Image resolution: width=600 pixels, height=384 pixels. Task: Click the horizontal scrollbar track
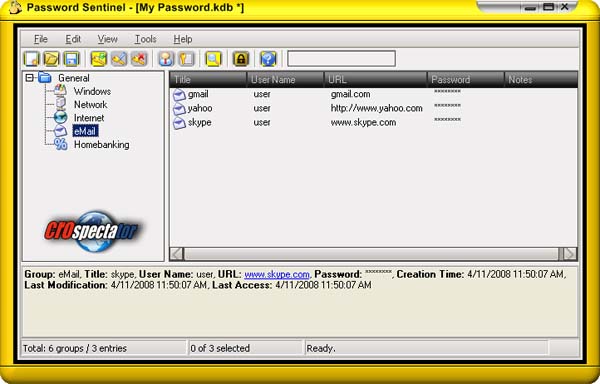(371, 254)
